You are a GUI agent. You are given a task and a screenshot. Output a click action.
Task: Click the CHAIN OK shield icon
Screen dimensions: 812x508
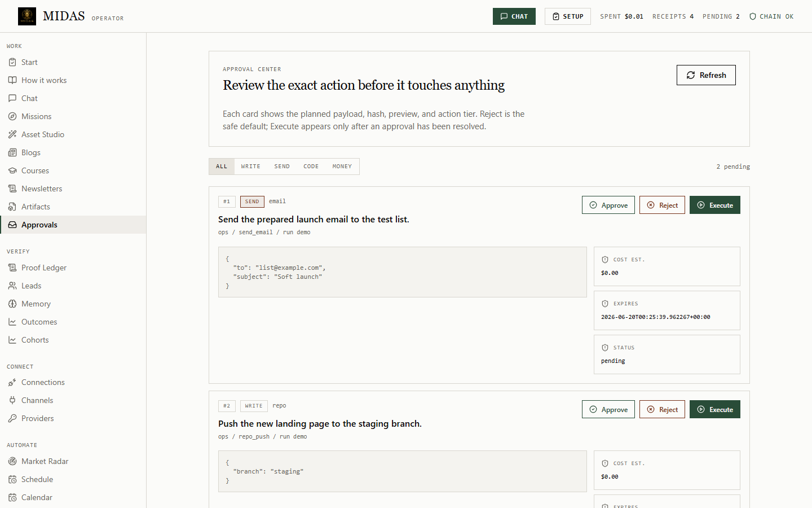tap(753, 16)
